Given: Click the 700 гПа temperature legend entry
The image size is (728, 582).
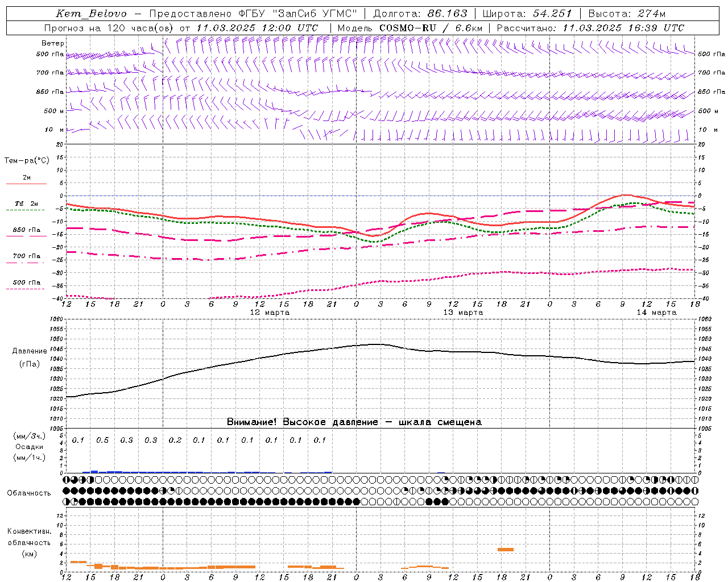Looking at the screenshot, I should [x=27, y=256].
